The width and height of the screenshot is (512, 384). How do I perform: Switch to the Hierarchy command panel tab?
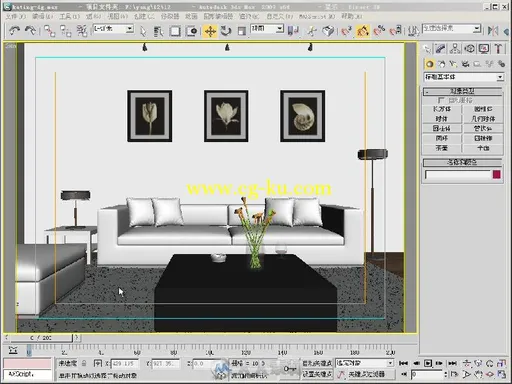click(455, 49)
